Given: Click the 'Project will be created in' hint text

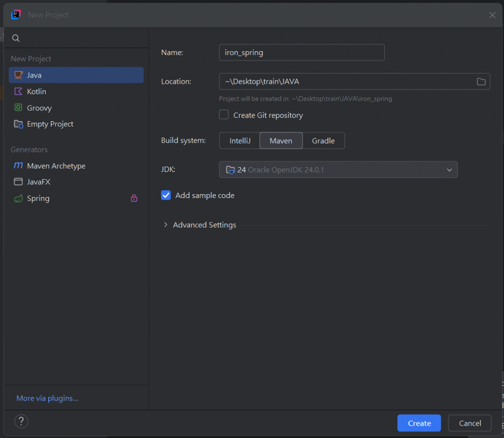Looking at the screenshot, I should pos(305,99).
